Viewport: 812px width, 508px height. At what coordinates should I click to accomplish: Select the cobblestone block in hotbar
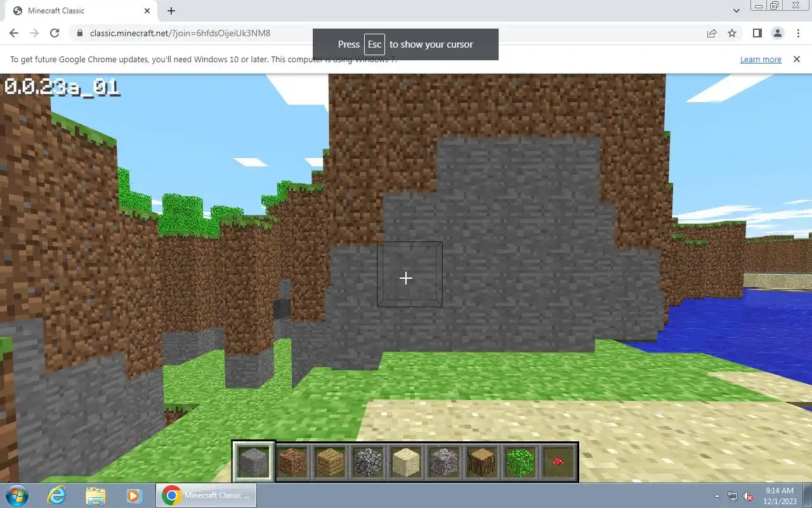(368, 462)
